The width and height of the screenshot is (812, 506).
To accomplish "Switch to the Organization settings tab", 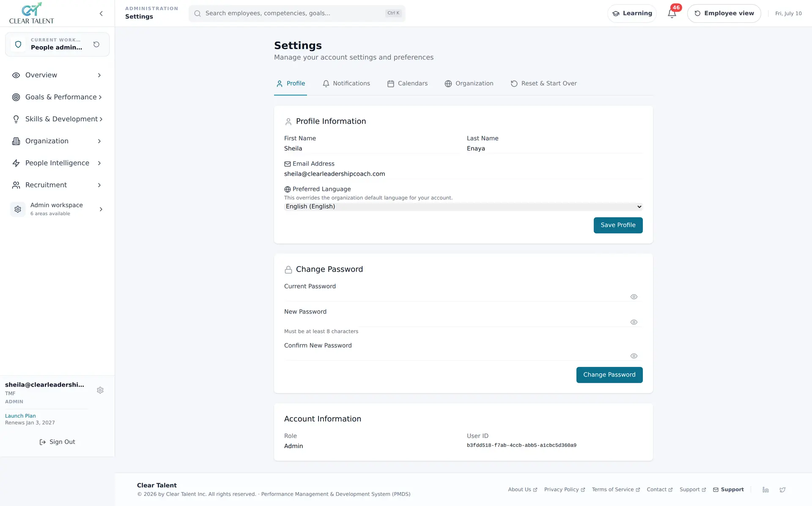I will click(x=469, y=84).
